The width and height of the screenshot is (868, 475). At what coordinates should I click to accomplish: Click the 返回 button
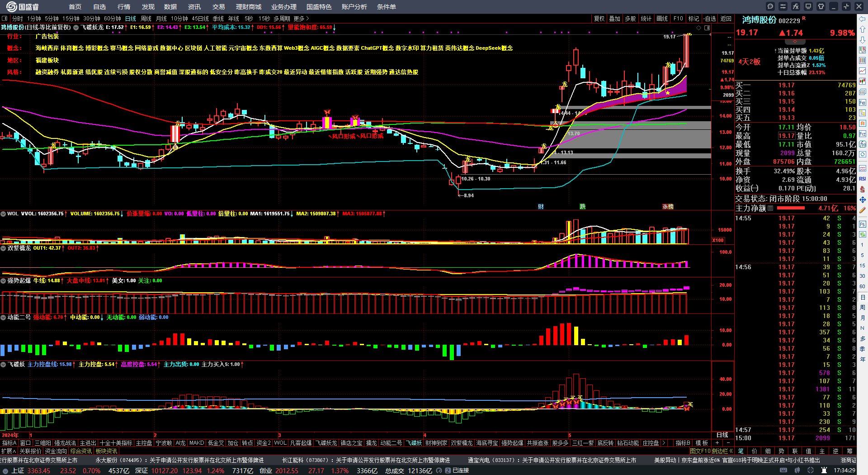tap(726, 19)
